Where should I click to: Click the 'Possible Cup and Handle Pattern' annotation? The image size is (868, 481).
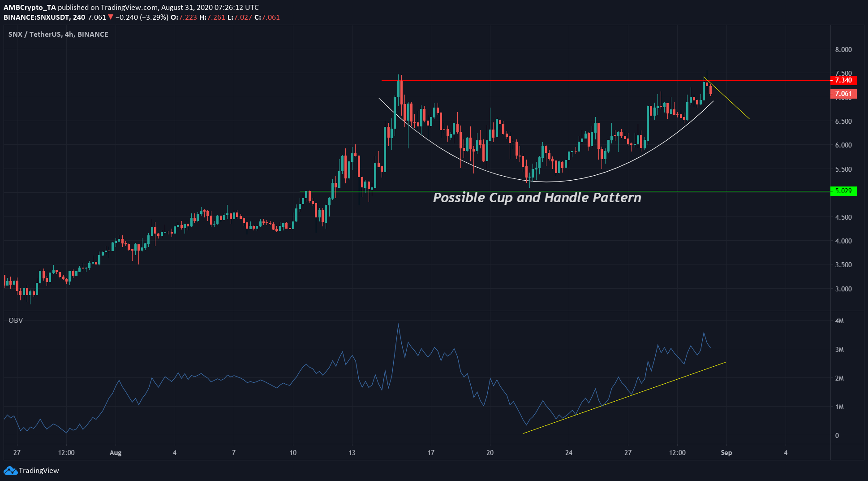[x=537, y=198]
